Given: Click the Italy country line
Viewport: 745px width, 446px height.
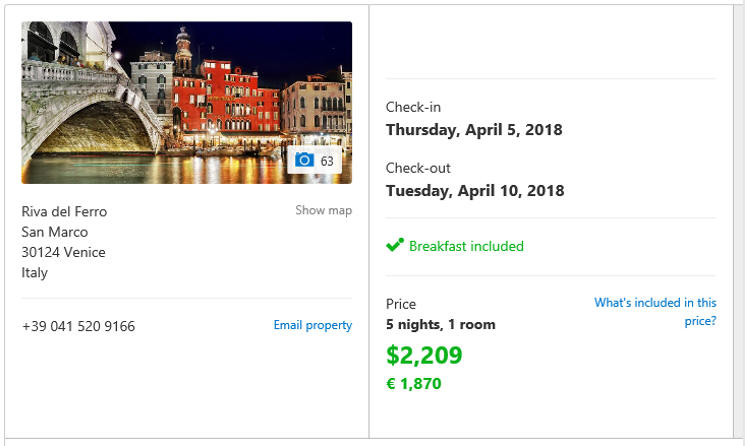Looking at the screenshot, I should point(35,273).
